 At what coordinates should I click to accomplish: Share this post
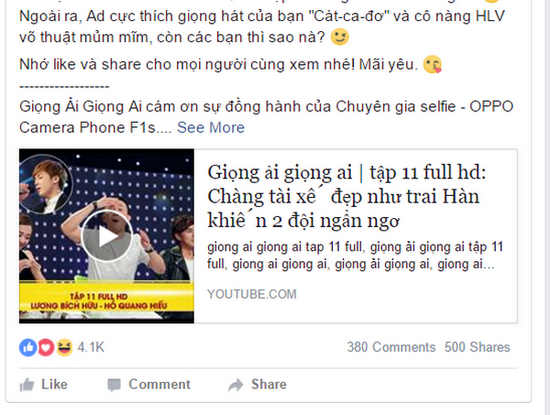tap(257, 384)
